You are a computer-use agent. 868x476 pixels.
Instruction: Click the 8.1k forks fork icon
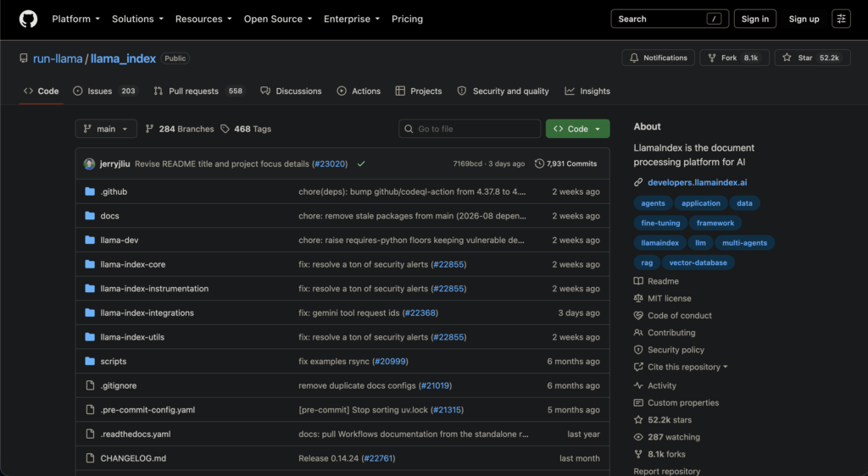[638, 454]
